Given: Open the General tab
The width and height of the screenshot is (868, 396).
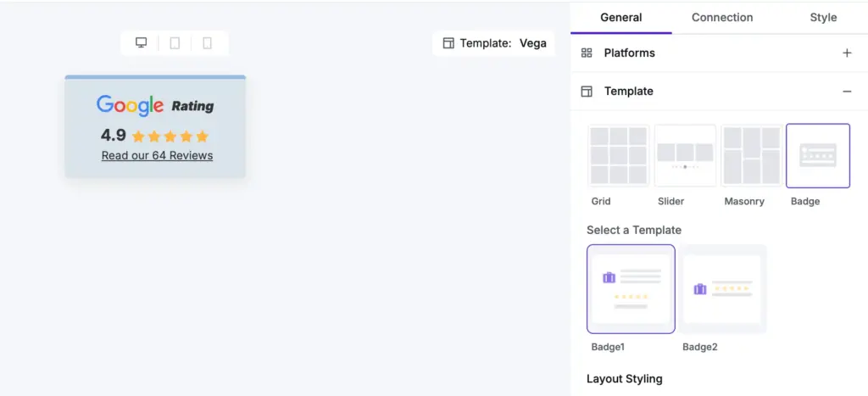Looking at the screenshot, I should point(621,17).
